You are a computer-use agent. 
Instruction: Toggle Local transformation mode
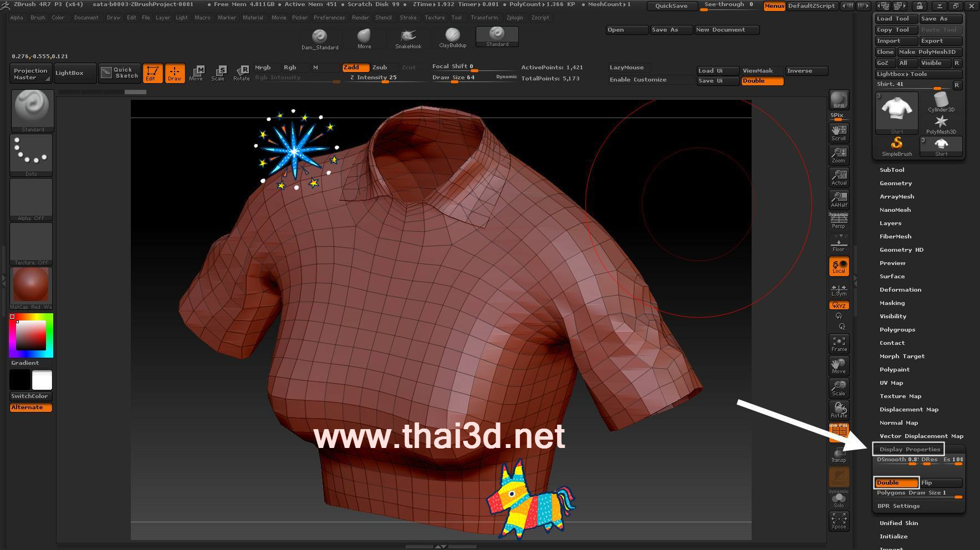coord(839,266)
